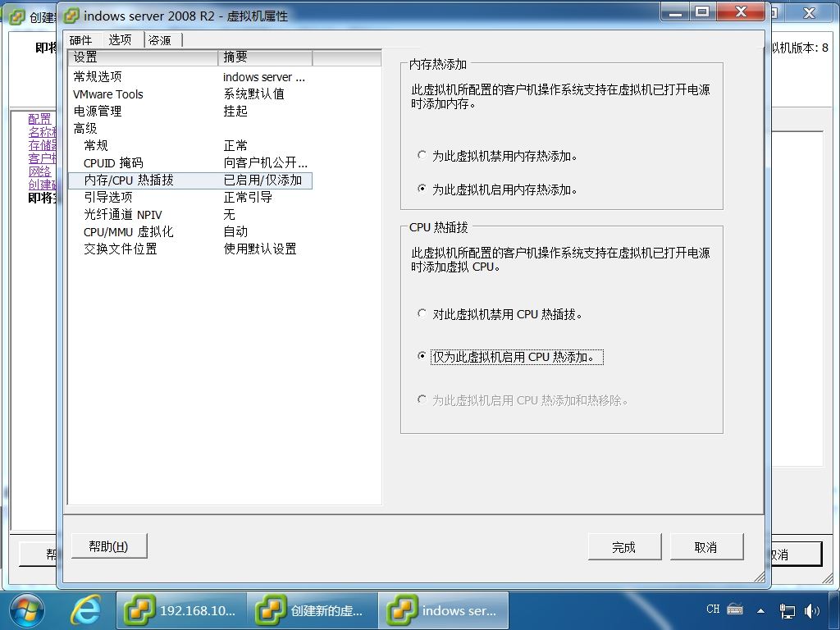Viewport: 840px width, 630px height.
Task: Click the vSphere icon in dialog title bar
Action: pos(71,16)
